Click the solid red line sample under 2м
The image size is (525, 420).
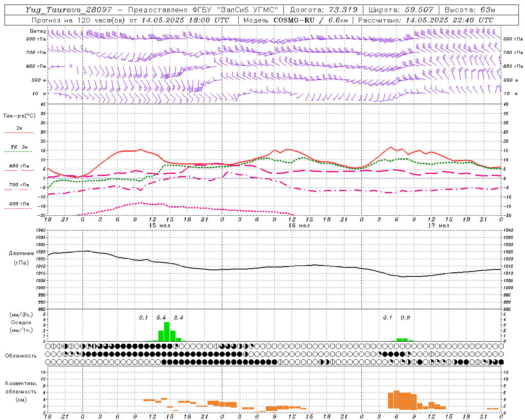19,133
